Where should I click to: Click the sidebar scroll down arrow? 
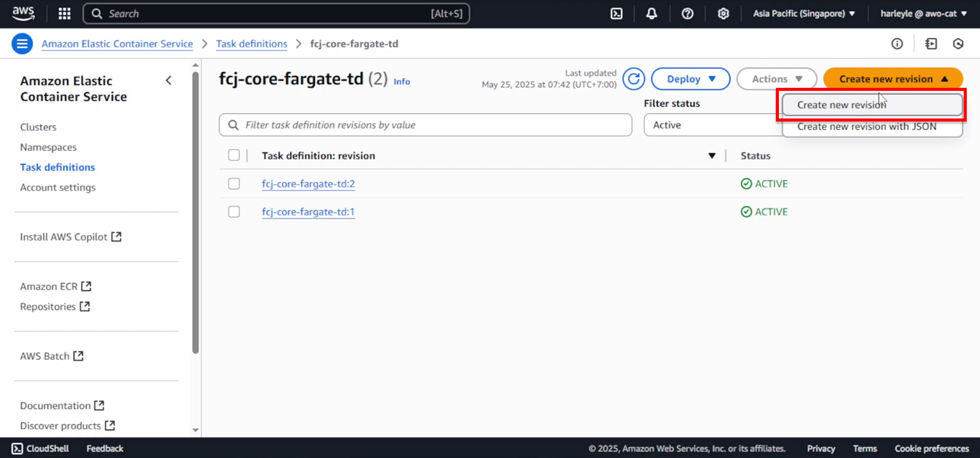(195, 430)
